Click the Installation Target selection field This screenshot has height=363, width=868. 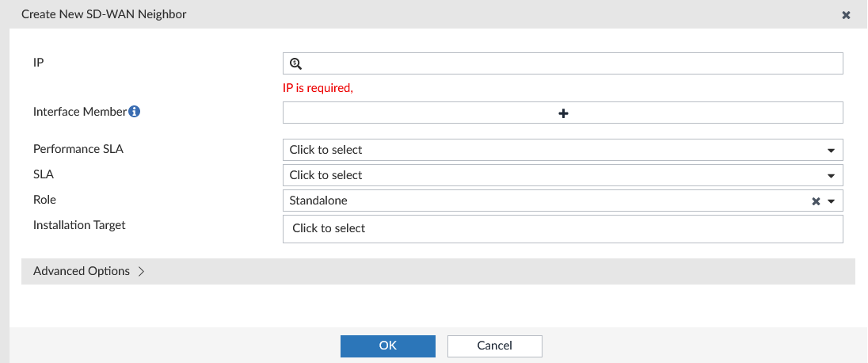[562, 228]
